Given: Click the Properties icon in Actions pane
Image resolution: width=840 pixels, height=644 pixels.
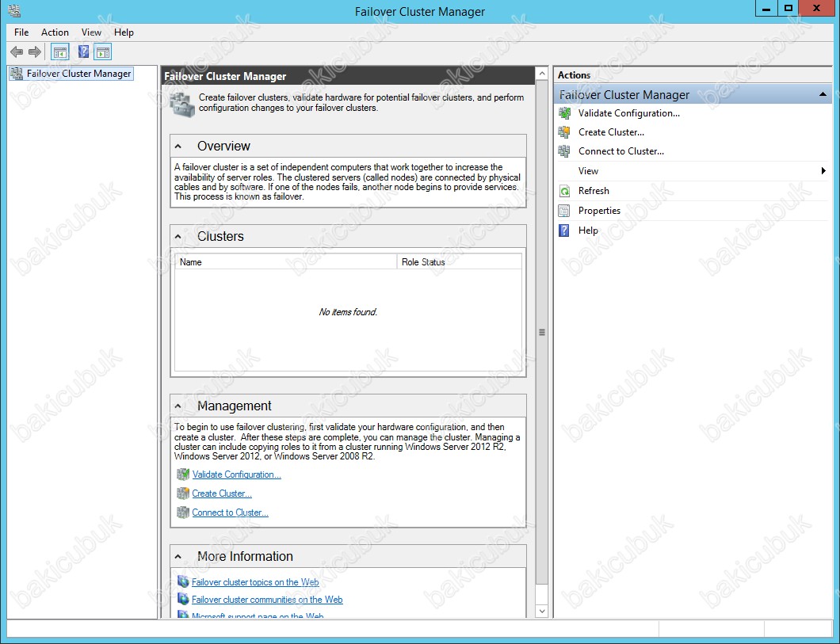Looking at the screenshot, I should coord(564,211).
